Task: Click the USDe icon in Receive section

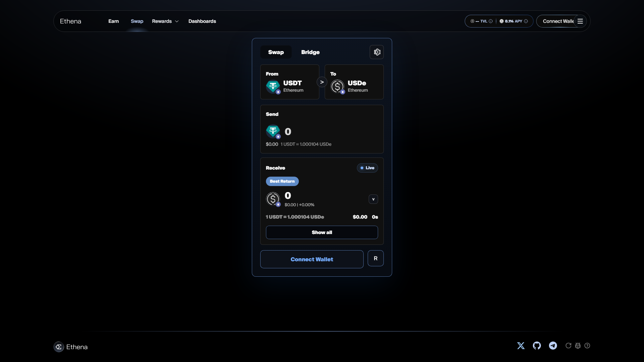Action: [273, 199]
